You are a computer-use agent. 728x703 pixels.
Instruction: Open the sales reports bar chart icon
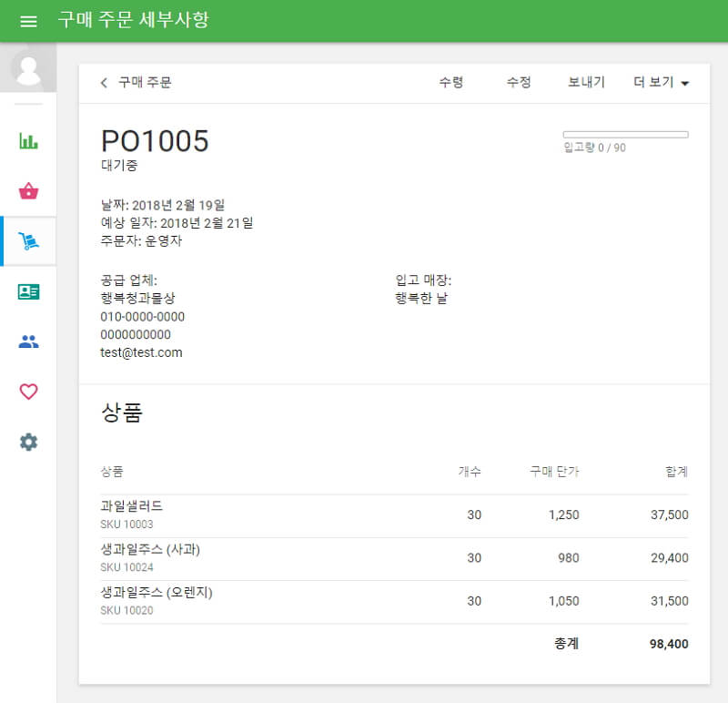coord(28,141)
